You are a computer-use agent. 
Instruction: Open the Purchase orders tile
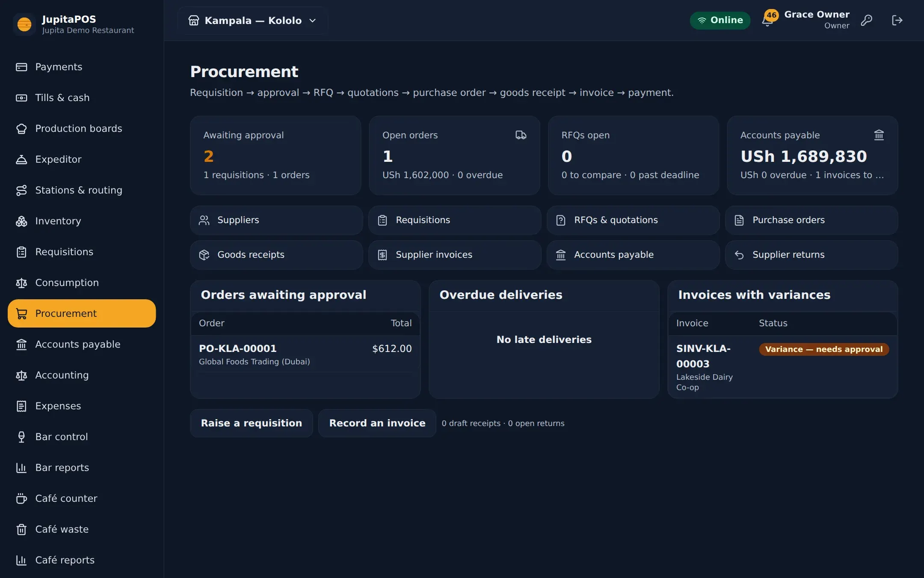(811, 220)
